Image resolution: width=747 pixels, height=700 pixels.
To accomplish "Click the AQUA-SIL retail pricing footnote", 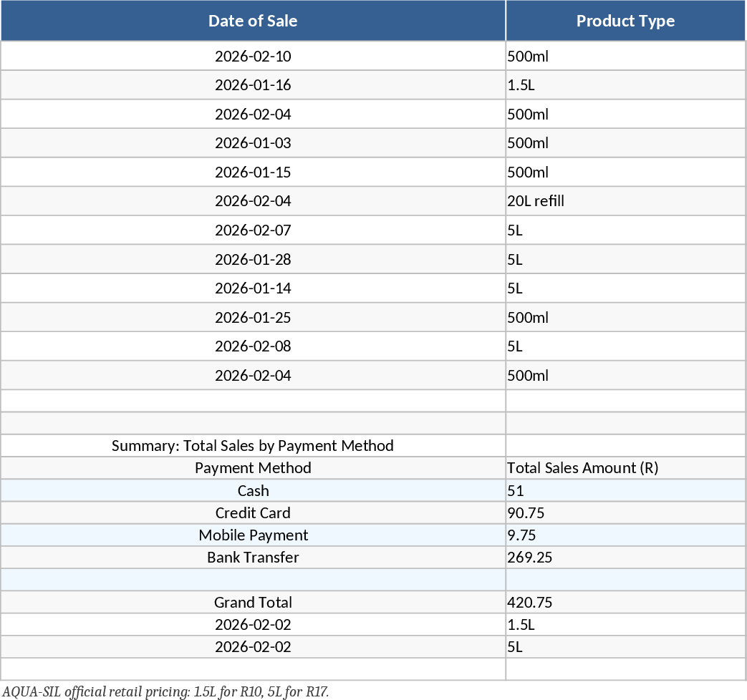I will coord(165,692).
